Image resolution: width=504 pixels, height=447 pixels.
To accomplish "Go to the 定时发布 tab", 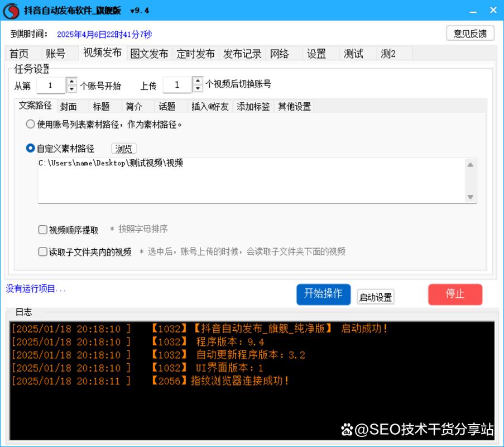I will (195, 54).
